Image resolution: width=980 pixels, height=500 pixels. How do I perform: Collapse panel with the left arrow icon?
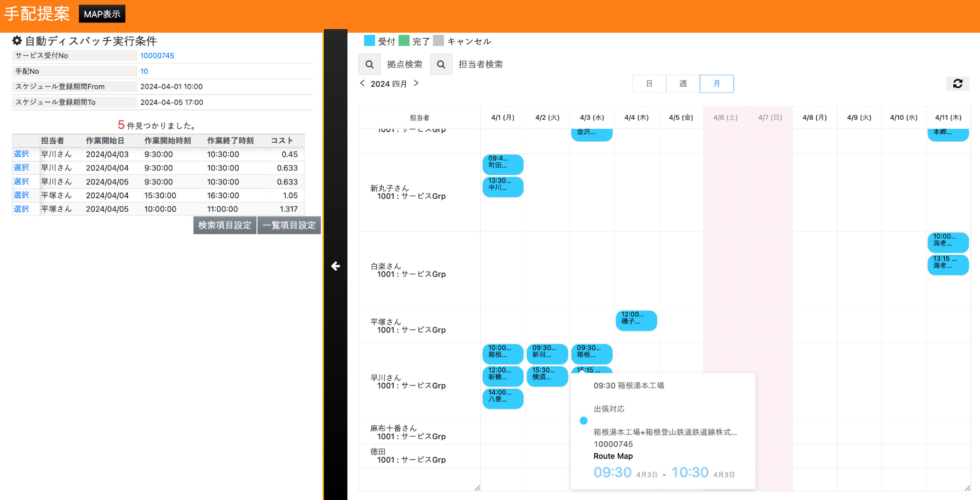tap(335, 266)
